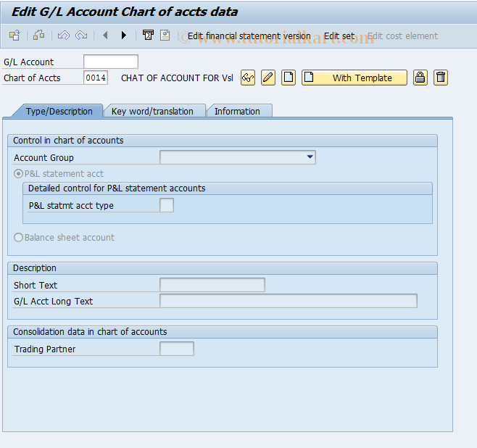This screenshot has height=448, width=477.
Task: Click the Chart of Accts field 0014
Action: click(x=96, y=78)
